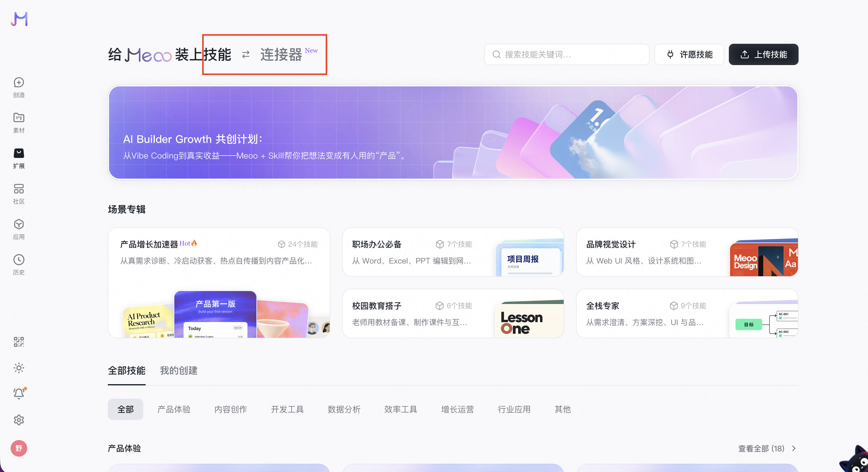Open the 品牌视觉设计 collection card
The width and height of the screenshot is (868, 472).
click(x=687, y=252)
